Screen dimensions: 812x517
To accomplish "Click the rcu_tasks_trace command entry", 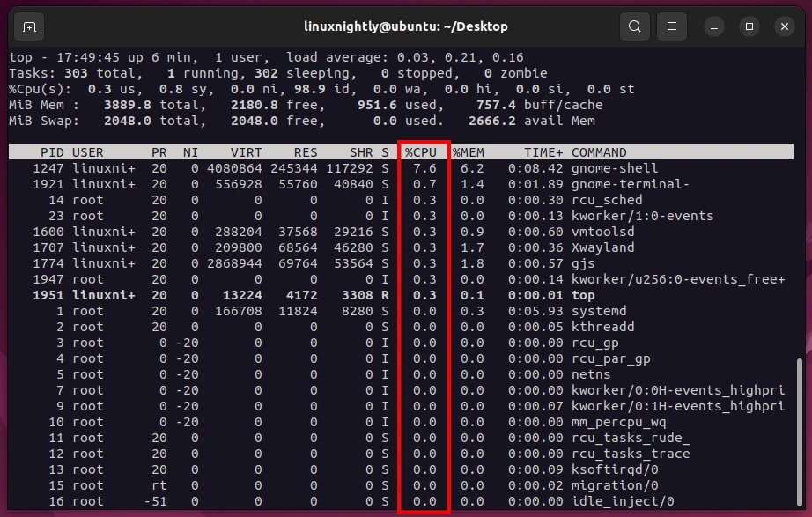I will (631, 454).
